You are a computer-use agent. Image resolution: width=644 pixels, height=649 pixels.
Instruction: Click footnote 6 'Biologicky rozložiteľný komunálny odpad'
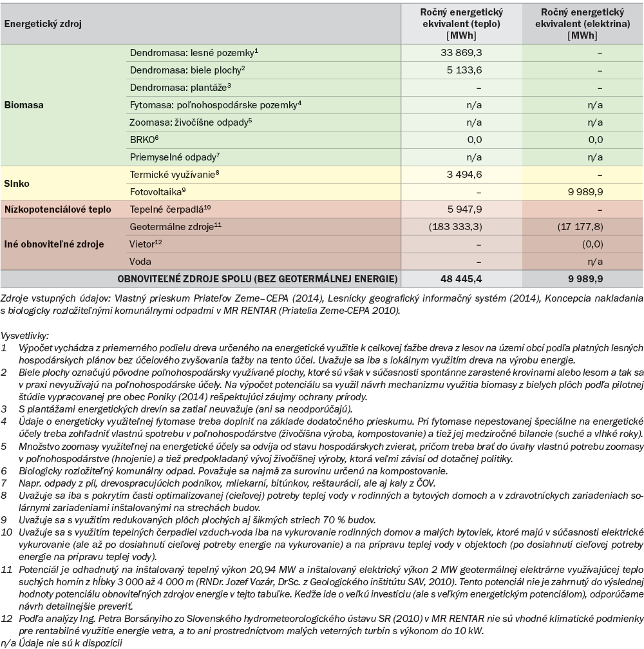(224, 470)
